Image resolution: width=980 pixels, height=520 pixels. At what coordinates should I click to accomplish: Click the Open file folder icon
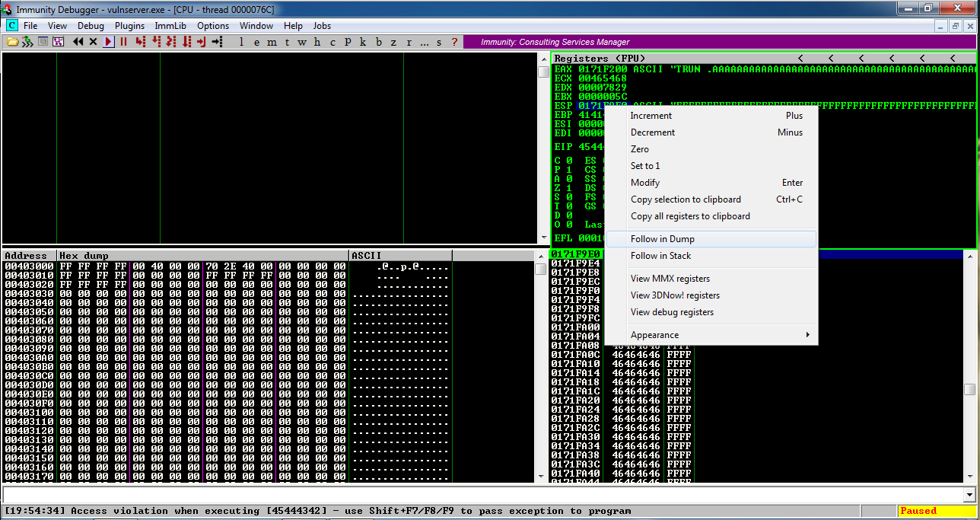click(x=12, y=42)
